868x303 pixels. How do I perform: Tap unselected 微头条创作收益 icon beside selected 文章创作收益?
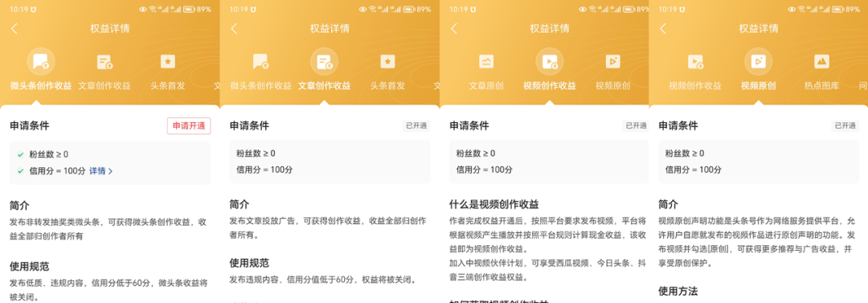point(260,62)
